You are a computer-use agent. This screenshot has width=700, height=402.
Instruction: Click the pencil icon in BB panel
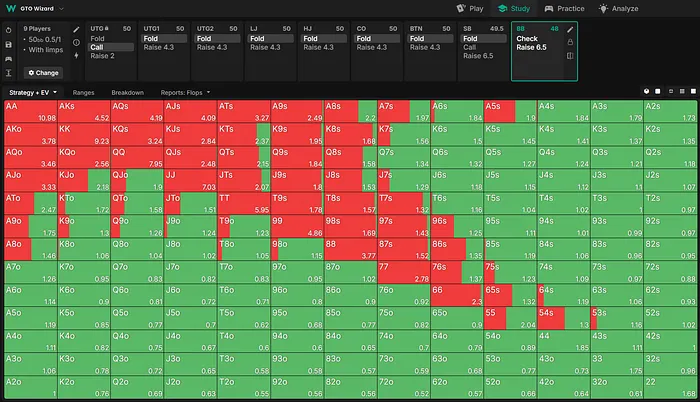(570, 30)
